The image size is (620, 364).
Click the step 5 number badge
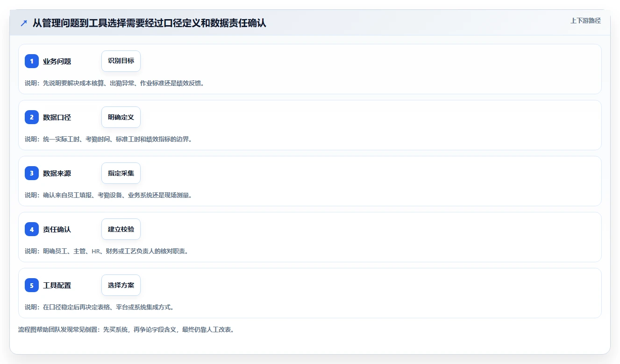click(x=32, y=285)
